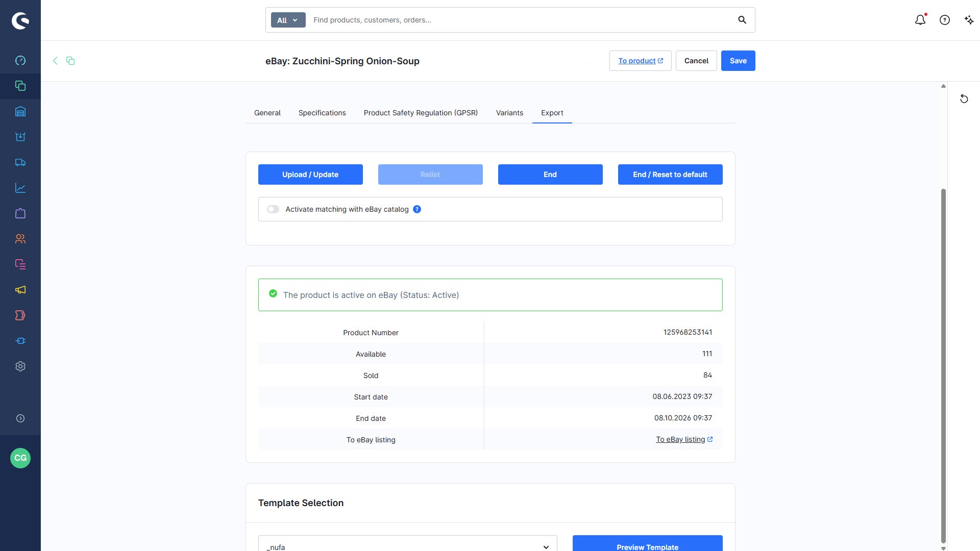Click End / Reset to default button
The height and width of the screenshot is (551, 980).
coord(670,174)
